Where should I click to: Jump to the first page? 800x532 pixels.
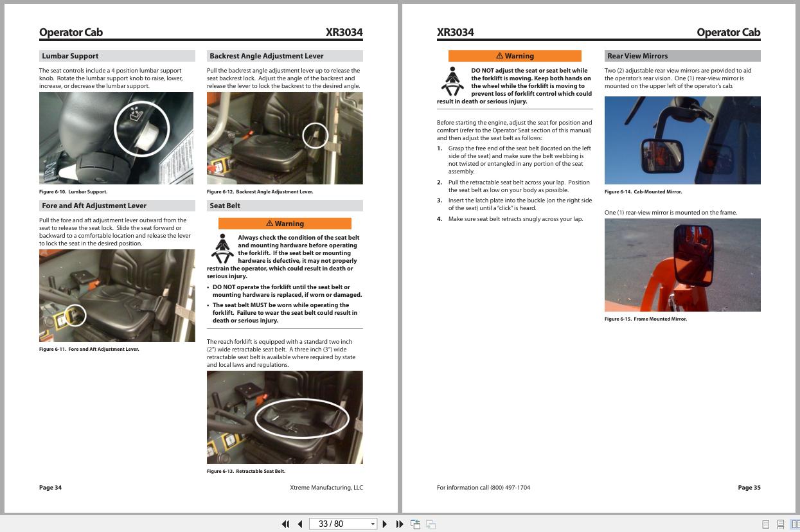click(285, 524)
